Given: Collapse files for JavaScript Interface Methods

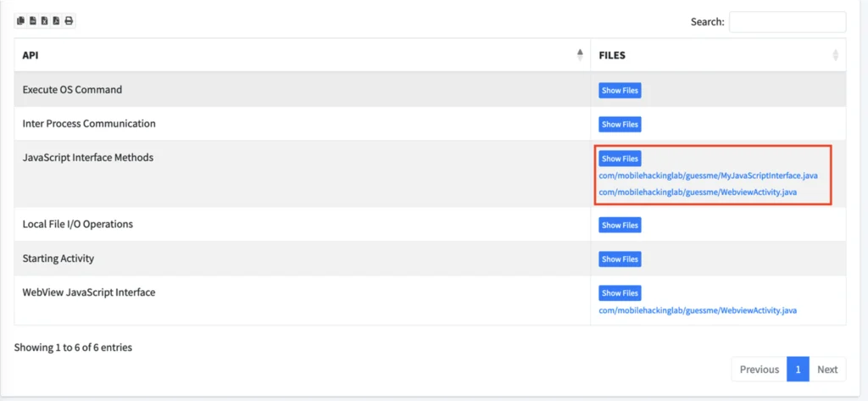Looking at the screenshot, I should point(620,159).
